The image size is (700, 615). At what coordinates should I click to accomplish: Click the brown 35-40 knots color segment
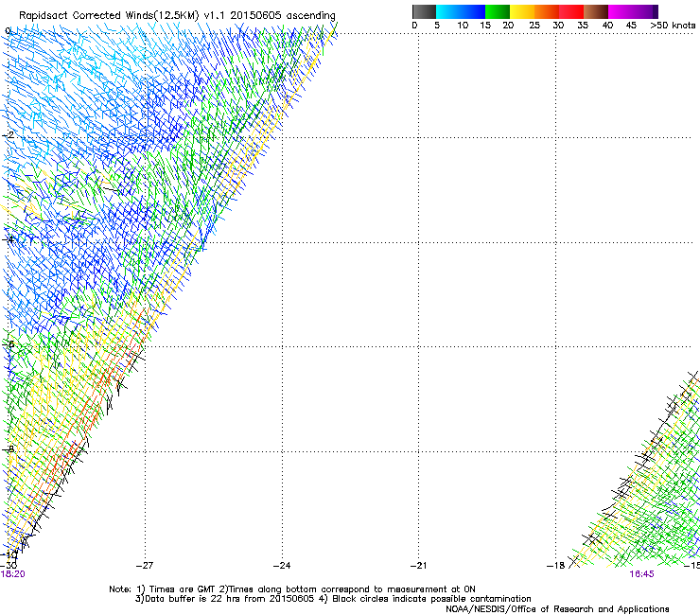(x=596, y=11)
